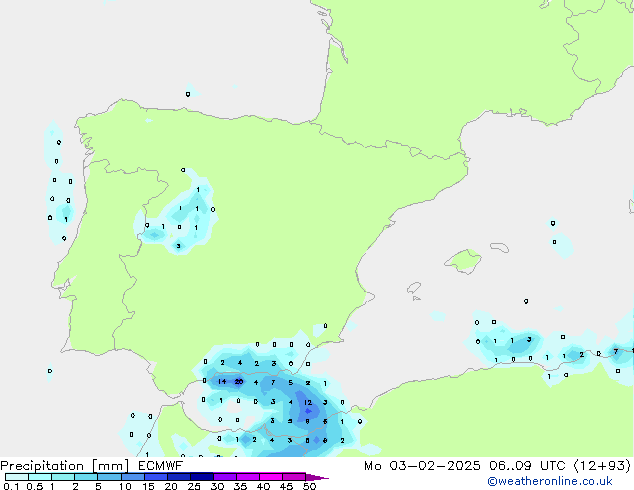Image resolution: width=634 pixels, height=490 pixels.
Task: Select the 0.1–0.5 mm legend swatch
Action: point(17,477)
